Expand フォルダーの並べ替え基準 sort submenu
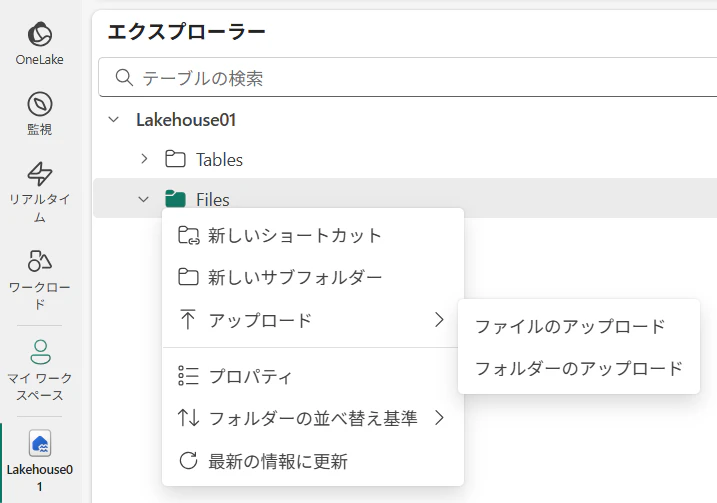 point(312,418)
